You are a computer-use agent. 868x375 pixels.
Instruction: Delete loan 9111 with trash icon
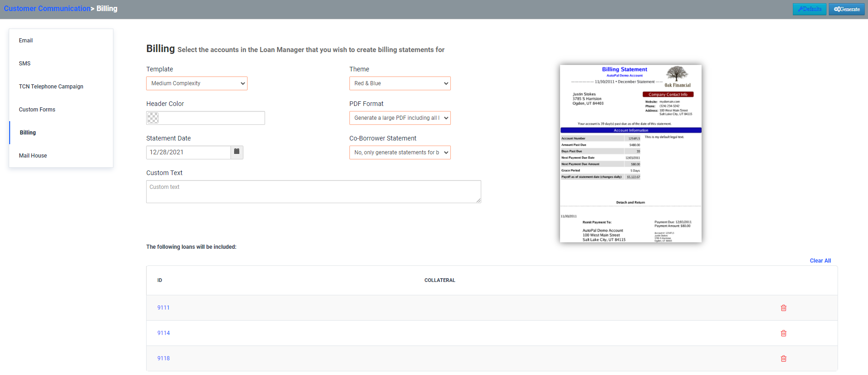pyautogui.click(x=784, y=308)
